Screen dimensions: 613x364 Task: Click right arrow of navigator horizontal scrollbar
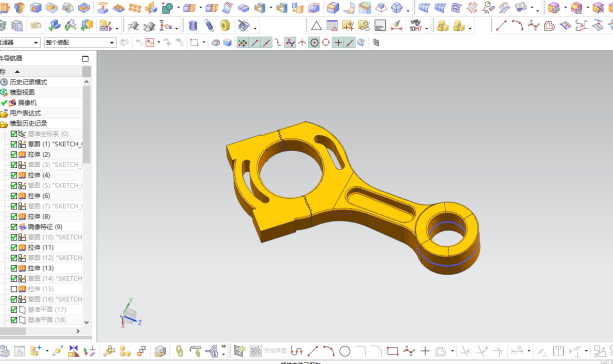click(78, 331)
